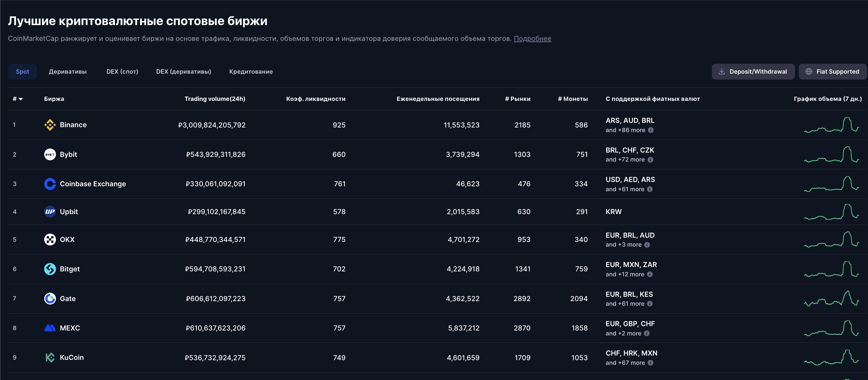The height and width of the screenshot is (380, 868).
Task: Open the Подробнее link
Action: (x=532, y=38)
